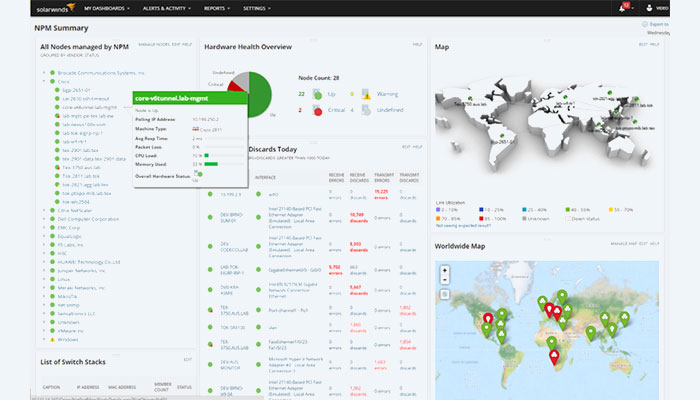Open the Tex-3750.aus.lab node
The image size is (700, 400).
(81, 167)
